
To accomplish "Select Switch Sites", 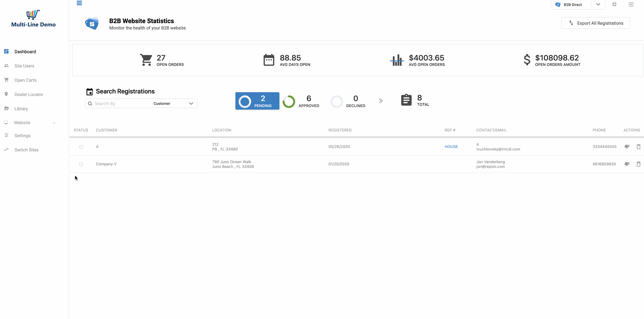I will click(26, 150).
